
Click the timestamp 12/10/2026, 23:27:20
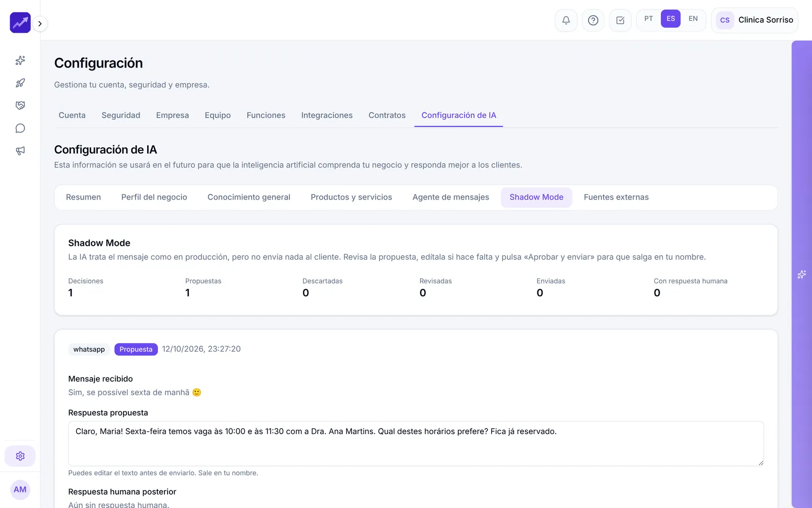pos(201,349)
